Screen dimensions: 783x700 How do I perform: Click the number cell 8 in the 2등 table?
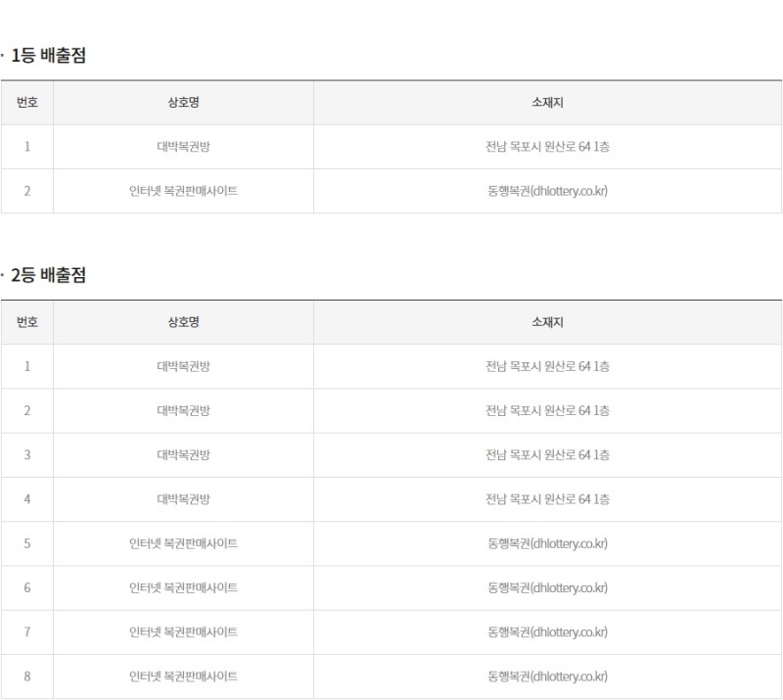26,676
